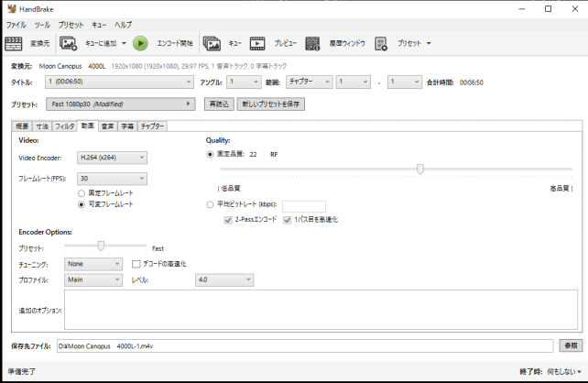Select the 可変フレームレート radio button
588x383 pixels.
(82, 205)
